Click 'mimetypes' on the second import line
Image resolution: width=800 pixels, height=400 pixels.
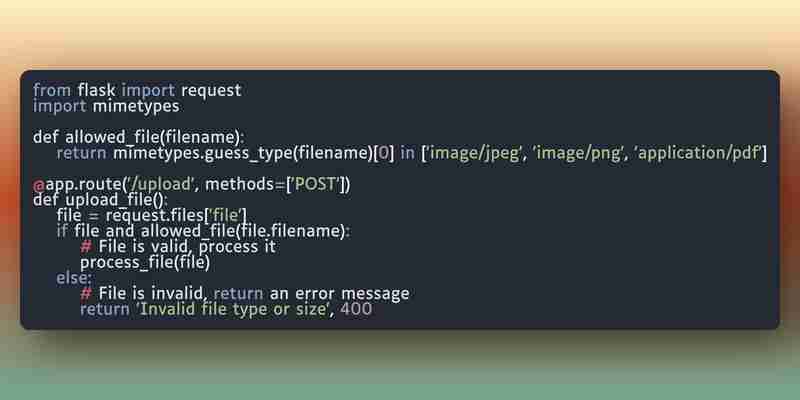136,106
